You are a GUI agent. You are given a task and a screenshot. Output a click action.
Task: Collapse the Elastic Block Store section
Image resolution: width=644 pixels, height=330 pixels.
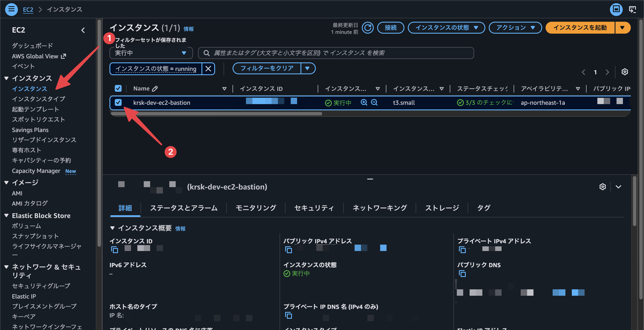(7, 215)
